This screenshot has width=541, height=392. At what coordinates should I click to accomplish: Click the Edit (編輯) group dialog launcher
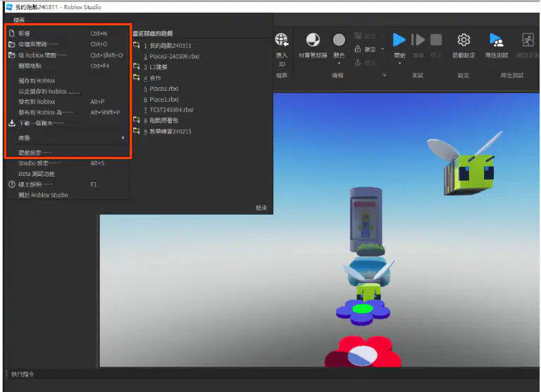pos(384,75)
